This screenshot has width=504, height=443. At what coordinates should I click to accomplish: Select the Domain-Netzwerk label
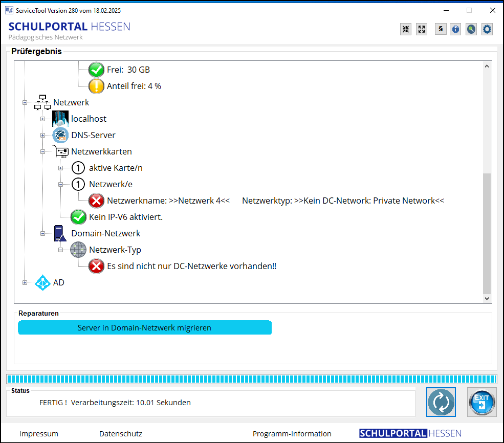click(106, 234)
